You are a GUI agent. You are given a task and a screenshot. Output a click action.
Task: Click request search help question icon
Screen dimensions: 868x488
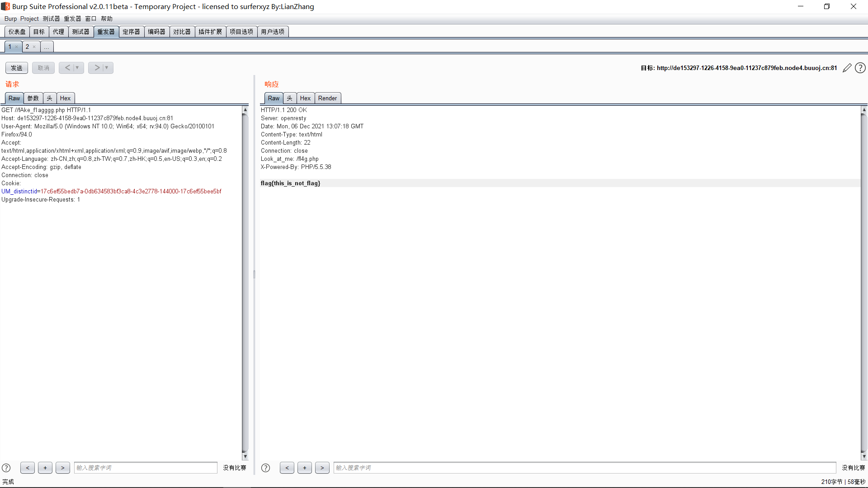click(x=6, y=468)
